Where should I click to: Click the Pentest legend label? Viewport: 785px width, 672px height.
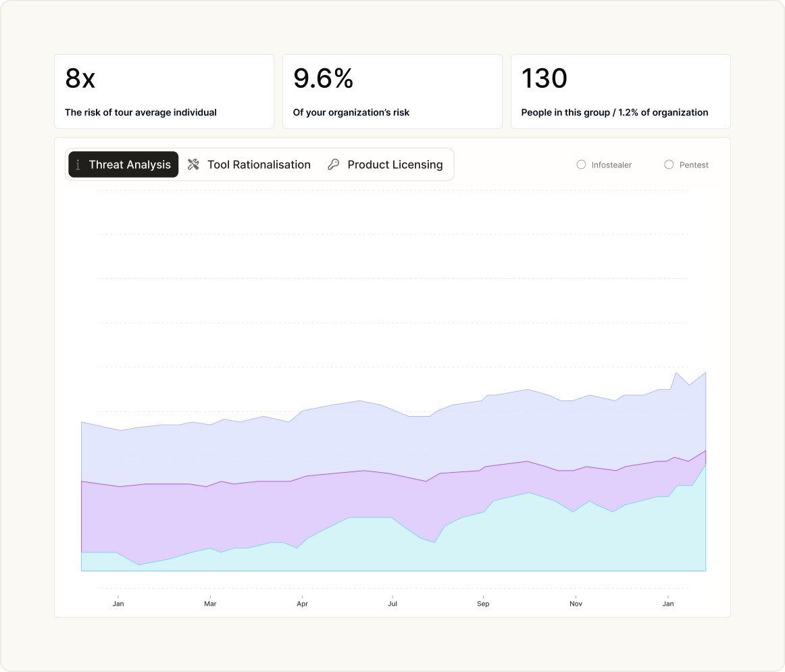coord(693,165)
